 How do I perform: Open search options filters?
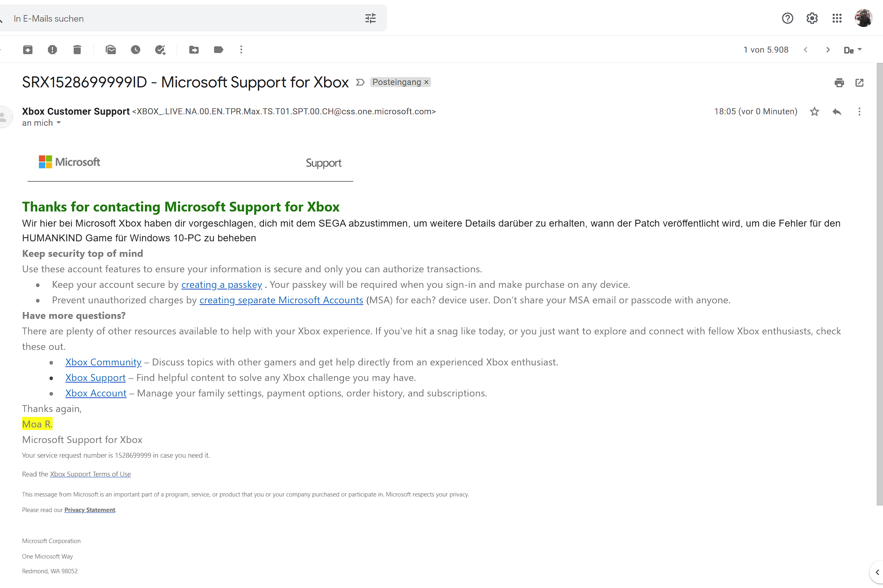[370, 18]
